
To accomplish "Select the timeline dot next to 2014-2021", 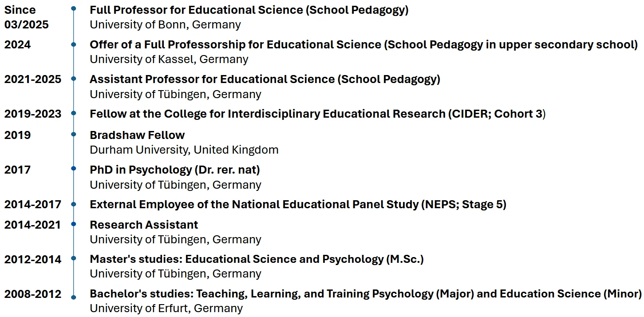I will click(x=74, y=224).
